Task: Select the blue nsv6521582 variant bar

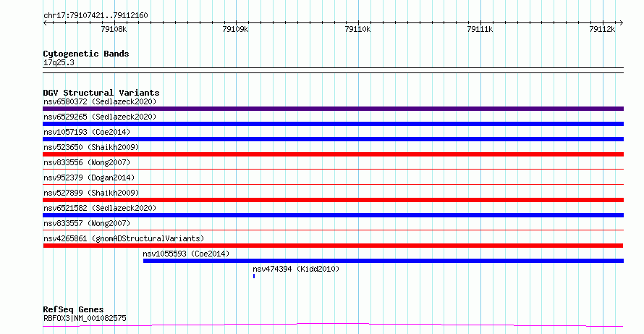Action: pos(333,215)
